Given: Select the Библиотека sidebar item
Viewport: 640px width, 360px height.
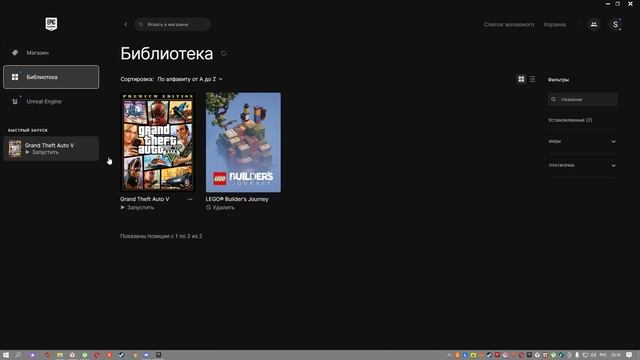Looking at the screenshot, I should point(51,77).
